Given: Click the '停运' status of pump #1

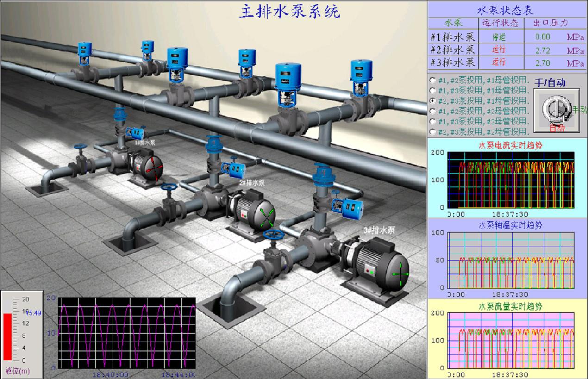Looking at the screenshot, I should (x=499, y=37).
